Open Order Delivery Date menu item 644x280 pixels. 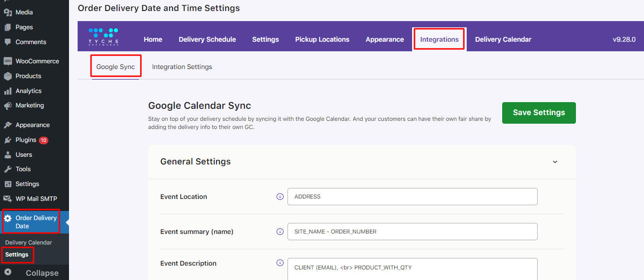pos(36,222)
